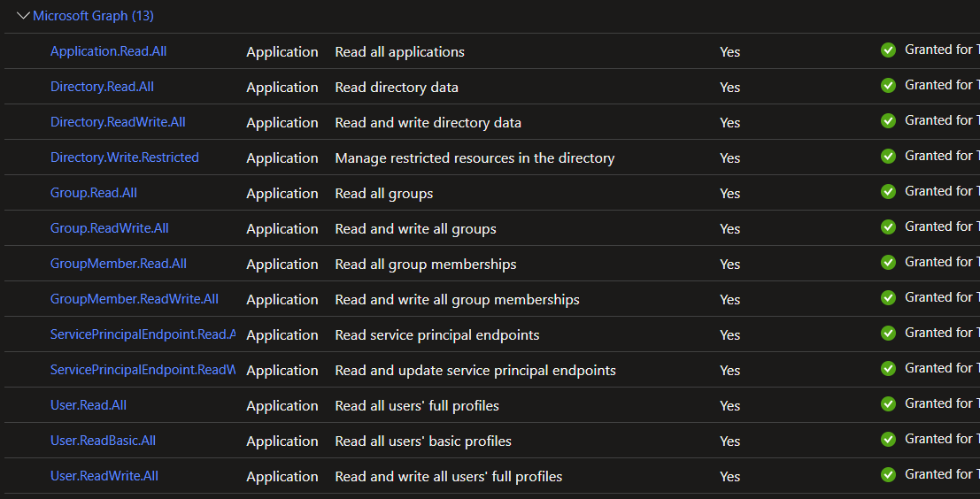Select 'Read and write all group memberships' text
This screenshot has height=499, width=980.
pos(457,300)
